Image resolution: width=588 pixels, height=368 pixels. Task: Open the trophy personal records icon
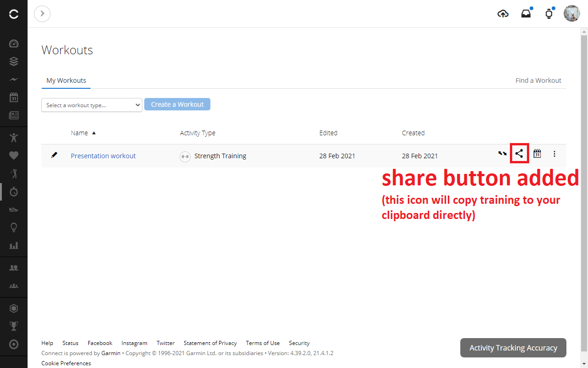pos(14,326)
